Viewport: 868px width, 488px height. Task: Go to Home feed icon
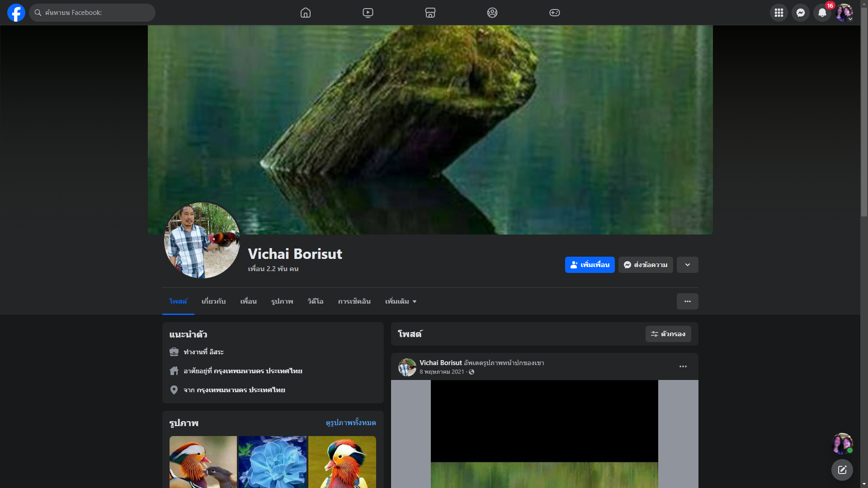(x=306, y=13)
